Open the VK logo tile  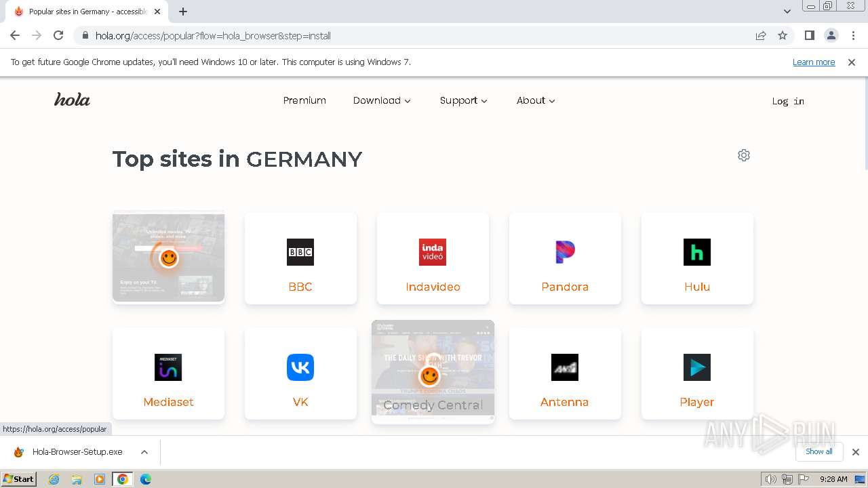(300, 367)
